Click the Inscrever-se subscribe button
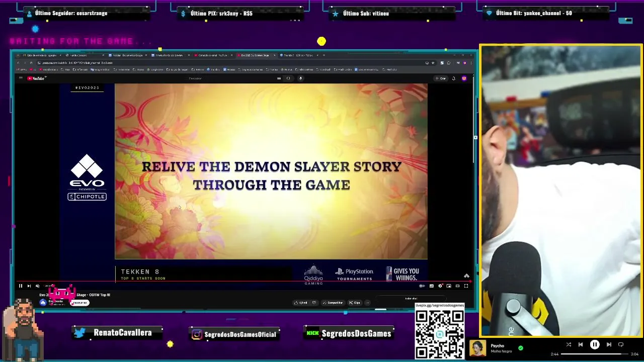 [x=79, y=303]
